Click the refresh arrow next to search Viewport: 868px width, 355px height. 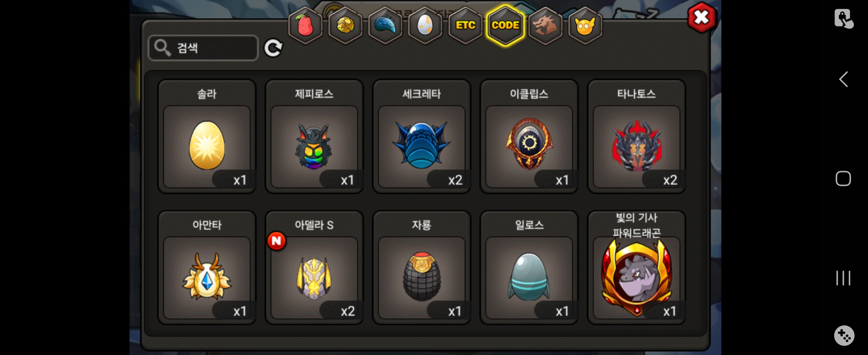[x=273, y=48]
